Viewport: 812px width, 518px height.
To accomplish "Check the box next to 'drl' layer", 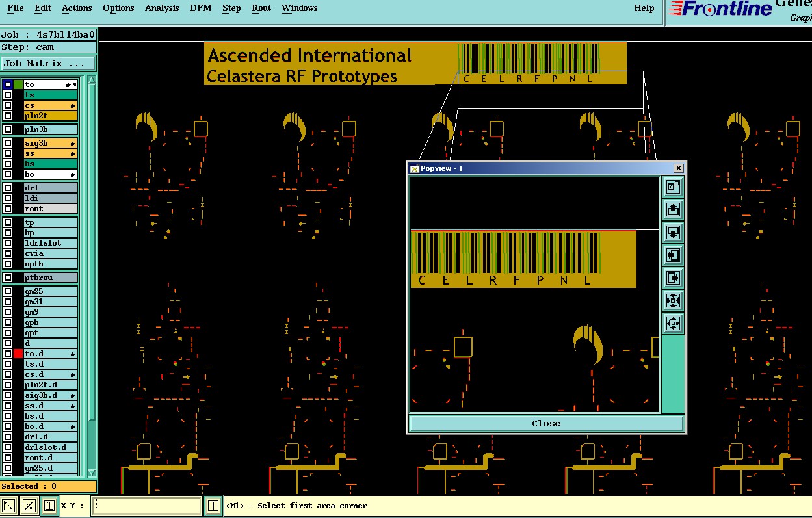I will (x=8, y=188).
